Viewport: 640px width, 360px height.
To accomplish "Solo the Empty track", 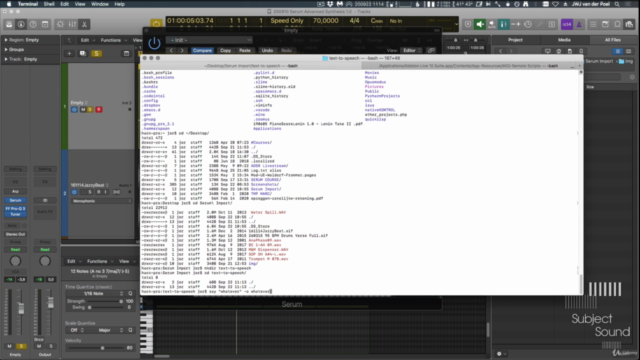I will (90, 109).
